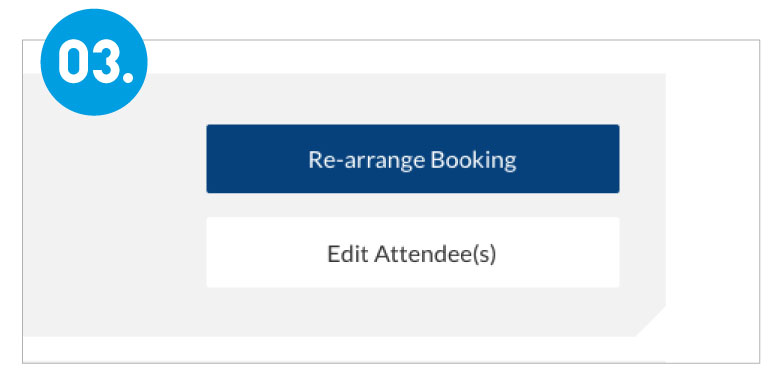Click white frame area beside grey panel
The image size is (778, 370).
(712, 198)
